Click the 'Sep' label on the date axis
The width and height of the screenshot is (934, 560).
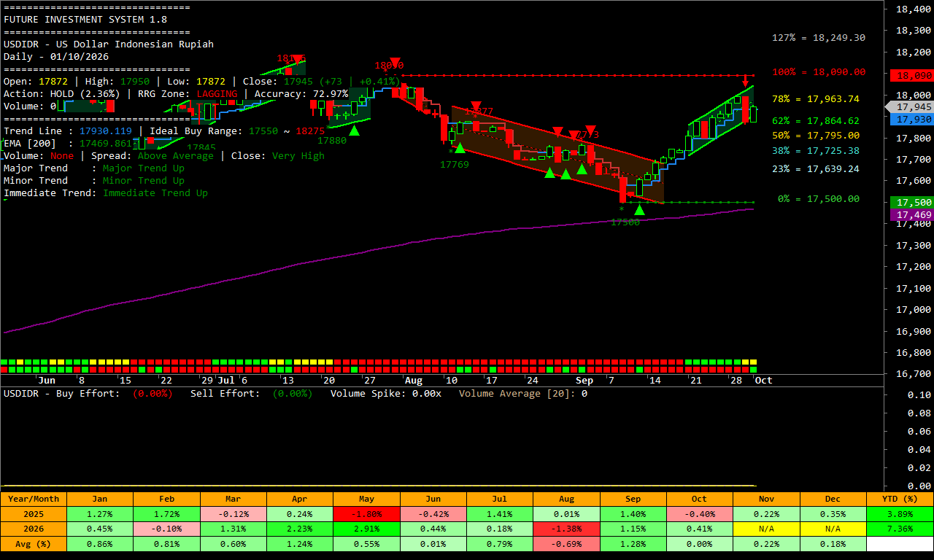coord(584,381)
